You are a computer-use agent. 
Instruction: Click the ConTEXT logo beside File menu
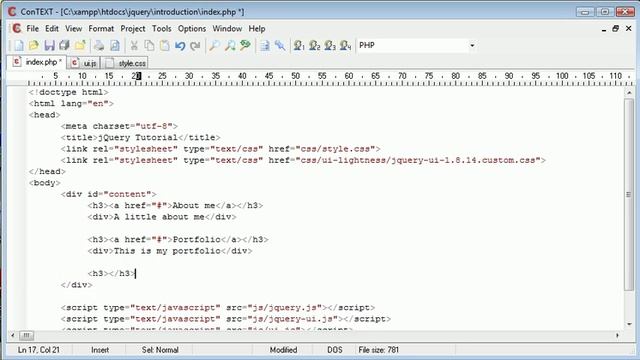[17, 28]
